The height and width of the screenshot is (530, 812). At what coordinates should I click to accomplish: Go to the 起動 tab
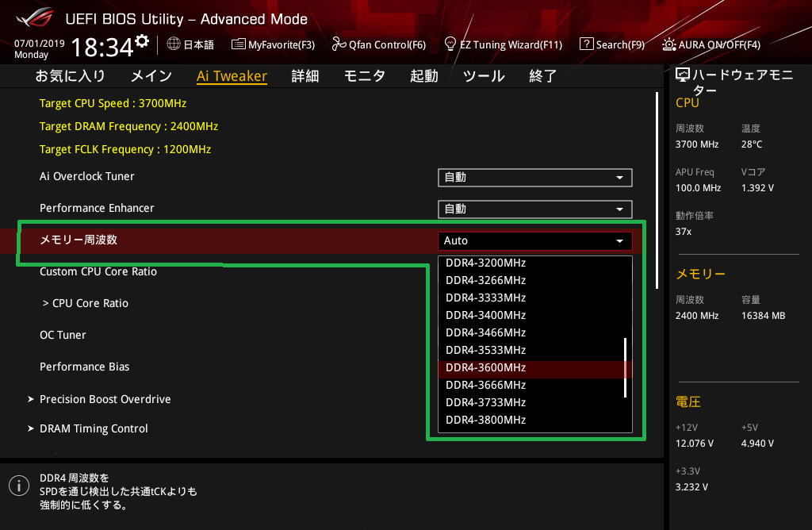tap(424, 76)
